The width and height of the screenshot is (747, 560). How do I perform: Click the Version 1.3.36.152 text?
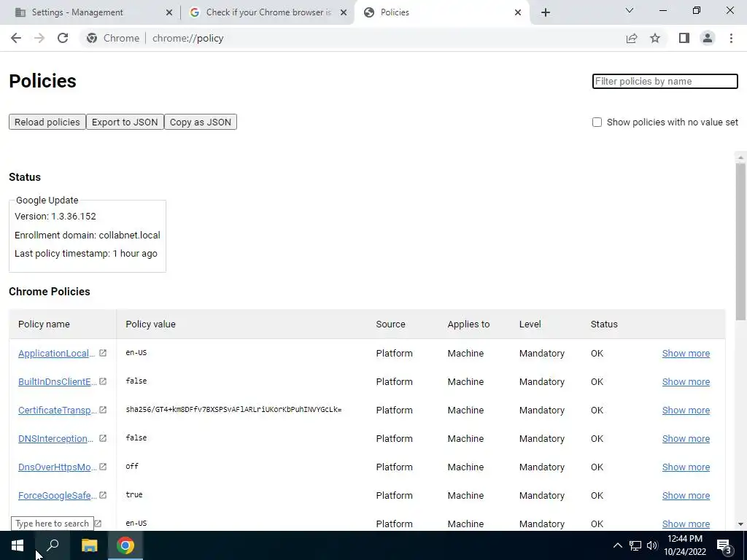click(x=55, y=216)
